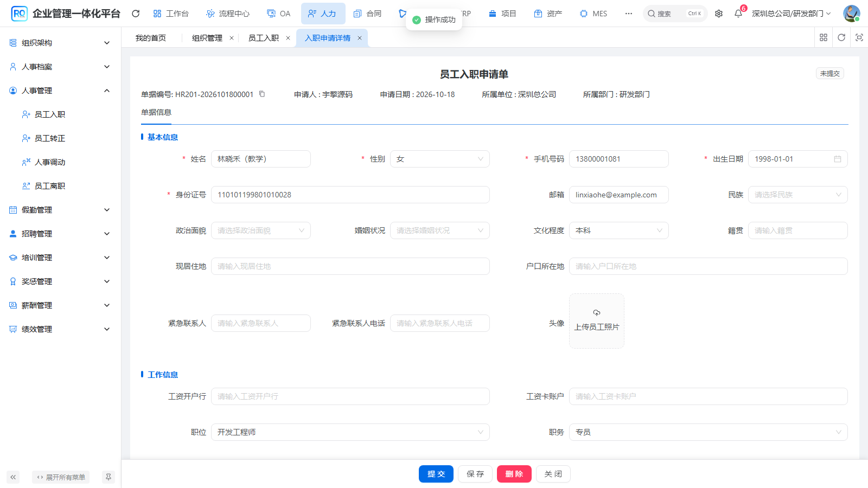Show more modules via ellipsis icon
Screen dimensions: 868x488
629,14
